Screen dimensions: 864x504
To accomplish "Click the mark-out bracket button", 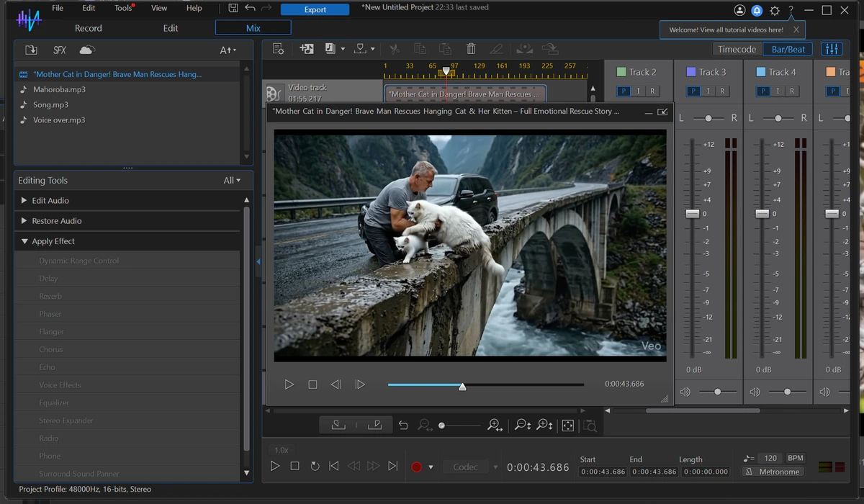I will pos(374,426).
